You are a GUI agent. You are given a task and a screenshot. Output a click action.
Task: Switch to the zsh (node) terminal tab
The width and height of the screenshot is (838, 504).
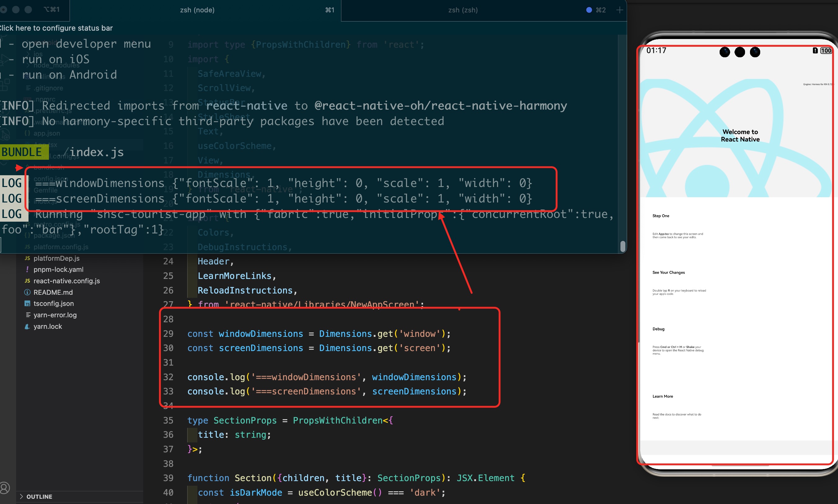[x=197, y=10]
